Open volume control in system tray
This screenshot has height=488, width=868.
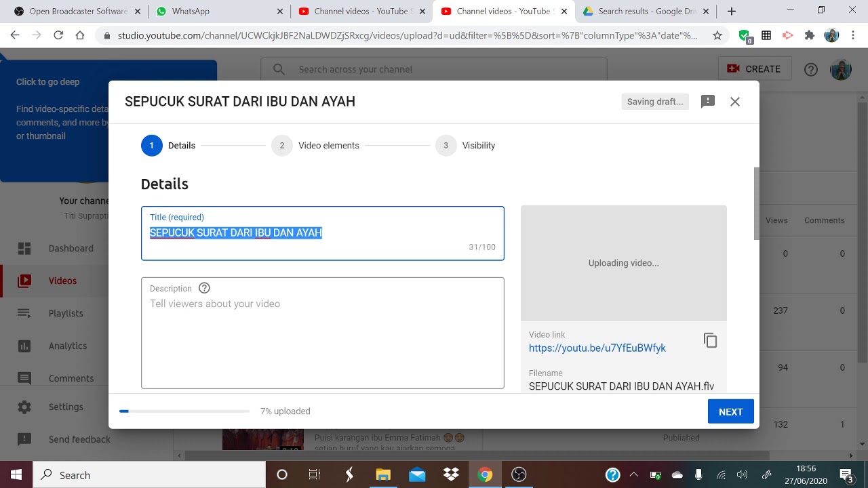pos(742,474)
